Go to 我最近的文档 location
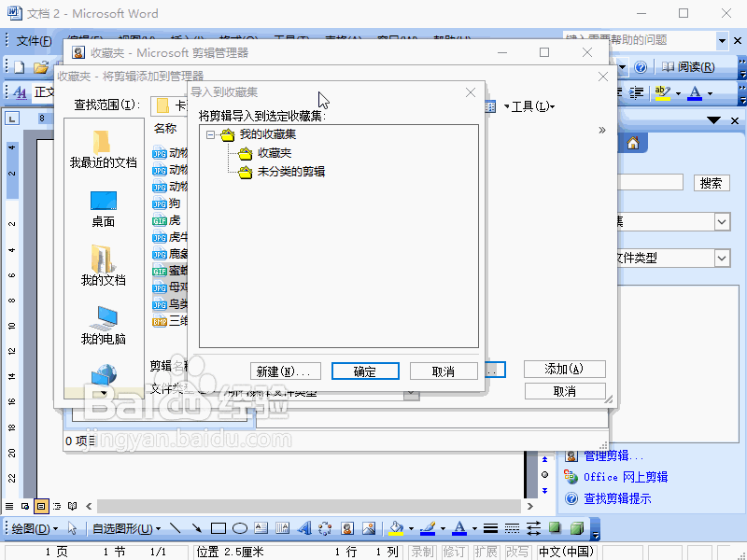Image resolution: width=747 pixels, height=560 pixels. pos(103,149)
